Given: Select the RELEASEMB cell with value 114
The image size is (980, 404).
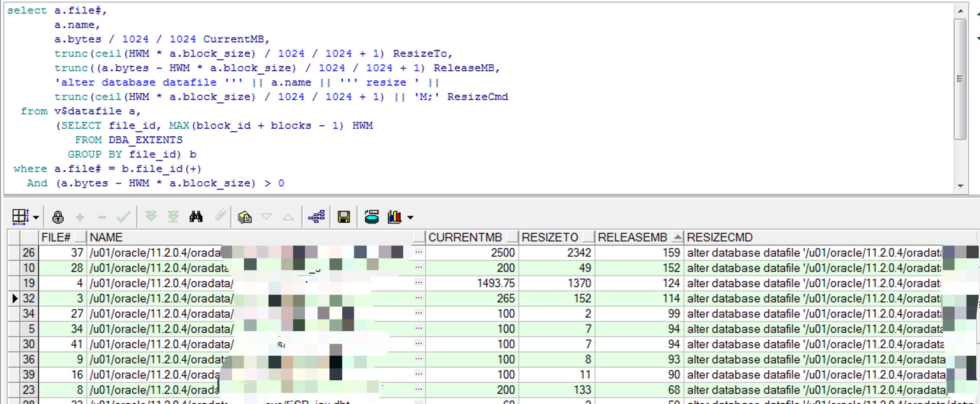Looking at the screenshot, I should tap(639, 298).
